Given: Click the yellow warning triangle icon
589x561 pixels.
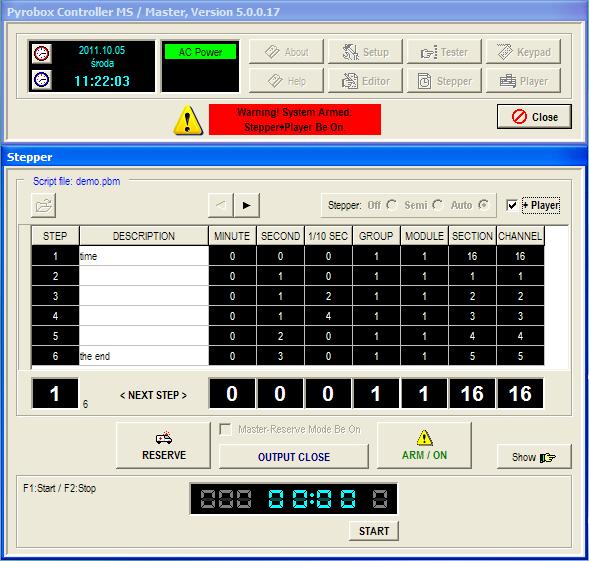Looking at the screenshot, I should coord(188,120).
